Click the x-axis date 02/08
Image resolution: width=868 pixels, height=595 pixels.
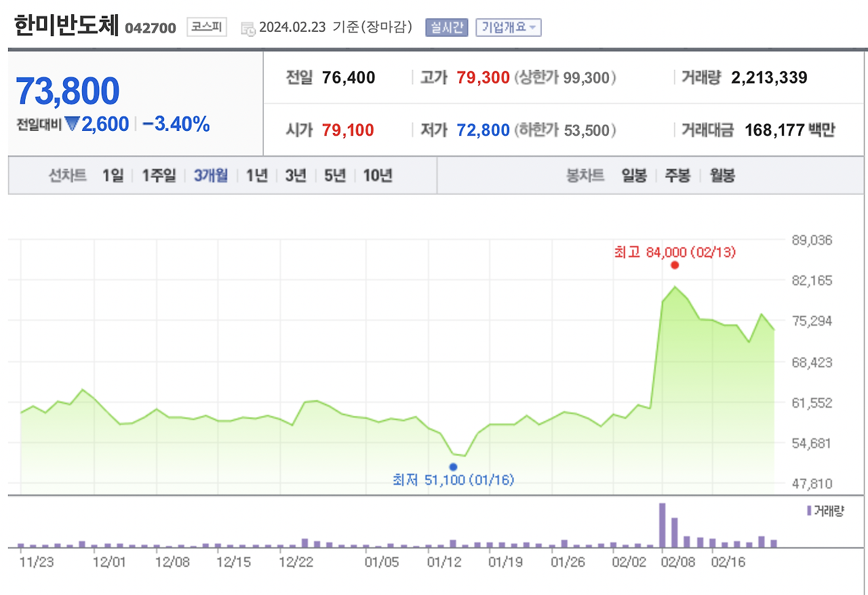(x=677, y=562)
